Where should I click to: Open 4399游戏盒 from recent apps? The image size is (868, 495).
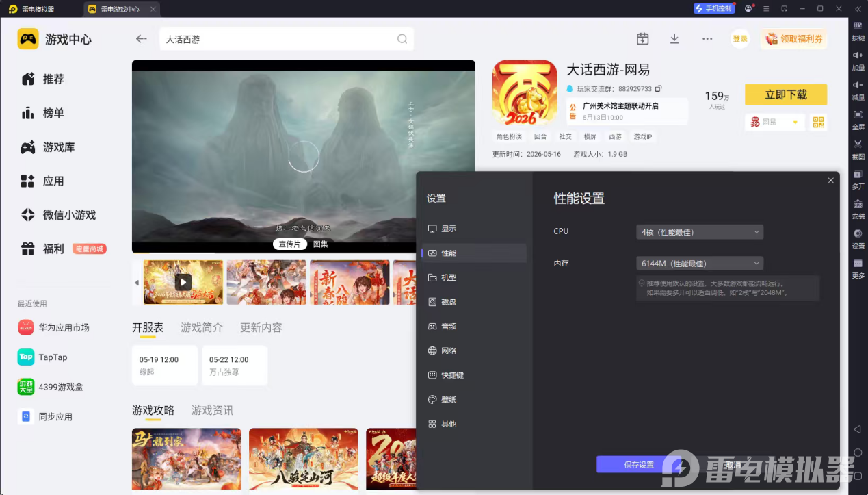[x=50, y=387]
